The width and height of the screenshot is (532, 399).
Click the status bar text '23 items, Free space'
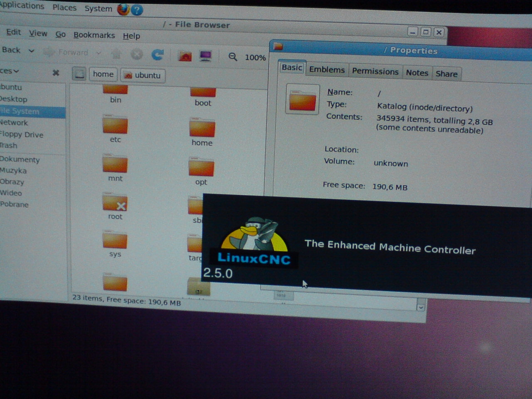click(x=127, y=300)
